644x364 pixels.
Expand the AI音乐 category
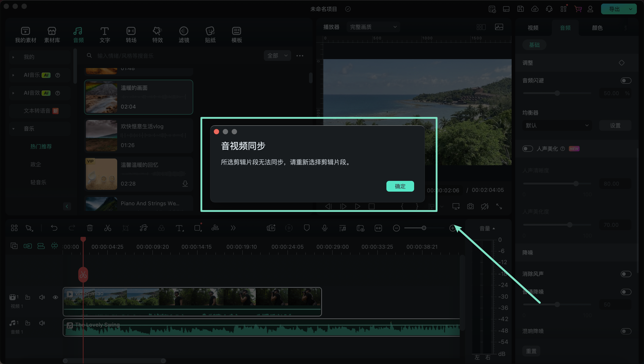coord(13,75)
